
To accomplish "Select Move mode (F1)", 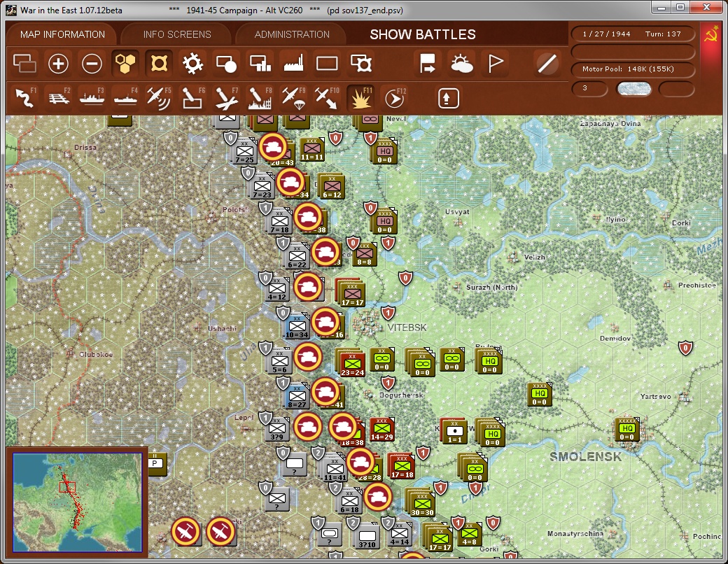I will [x=25, y=98].
